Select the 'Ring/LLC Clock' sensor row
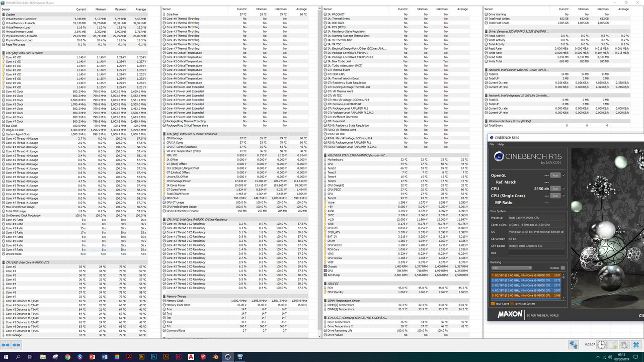The width and height of the screenshot is (644, 362). click(x=73, y=130)
